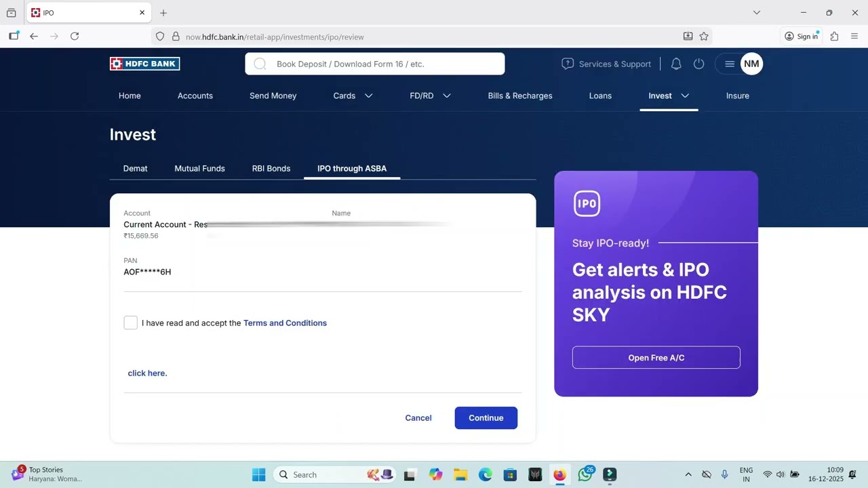This screenshot has height=488, width=868.
Task: Switch to the RBI Bonds tab
Action: coord(271,168)
